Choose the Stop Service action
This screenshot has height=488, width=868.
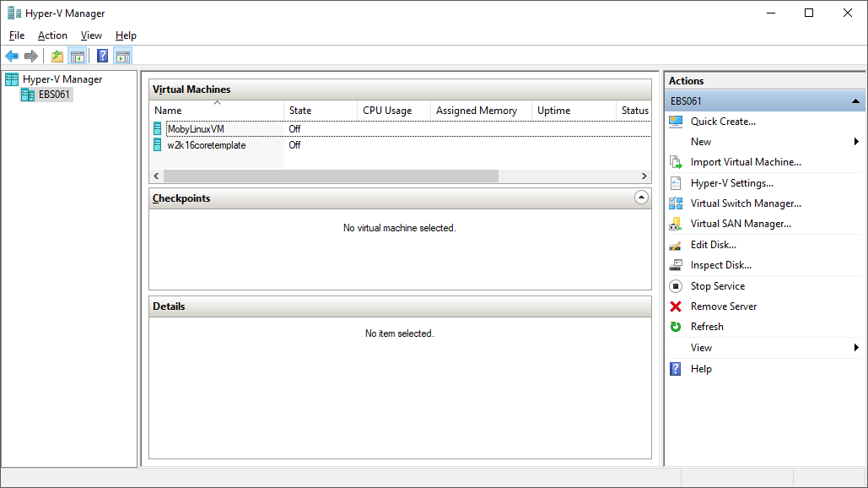click(x=717, y=286)
